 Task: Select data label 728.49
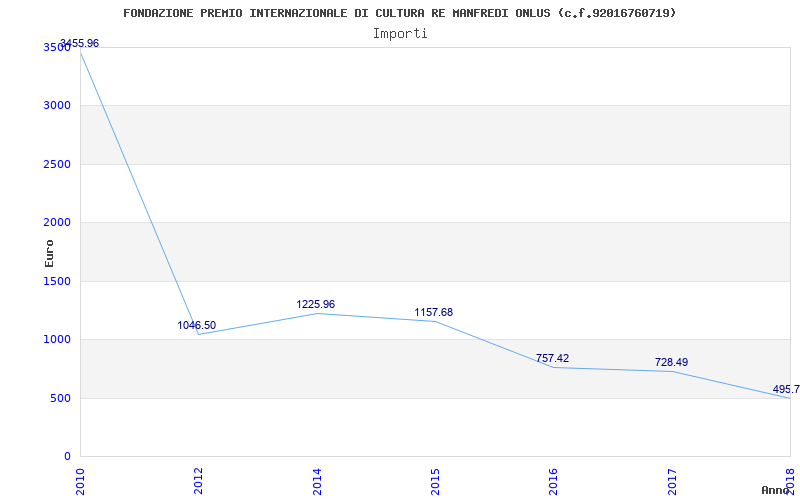click(x=671, y=363)
